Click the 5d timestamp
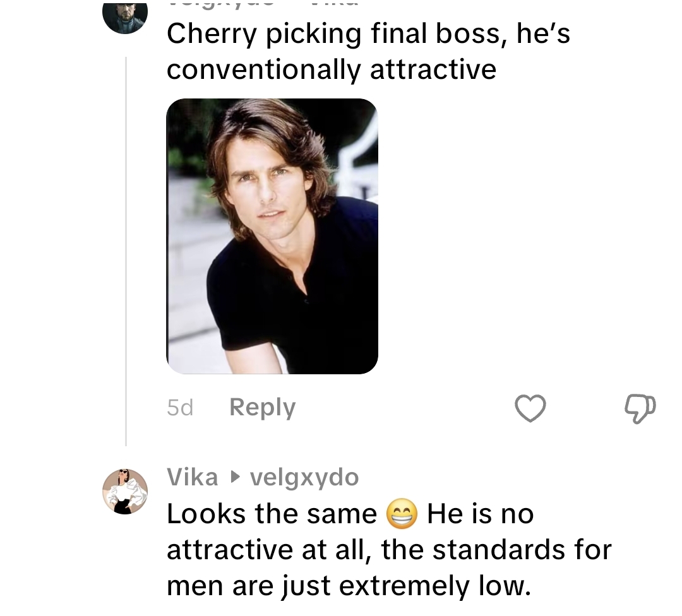The height and width of the screenshot is (616, 682). pos(180,408)
